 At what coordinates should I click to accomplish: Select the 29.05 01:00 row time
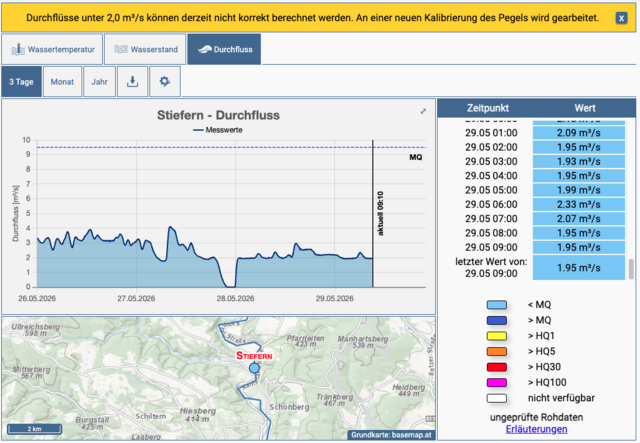click(x=491, y=133)
